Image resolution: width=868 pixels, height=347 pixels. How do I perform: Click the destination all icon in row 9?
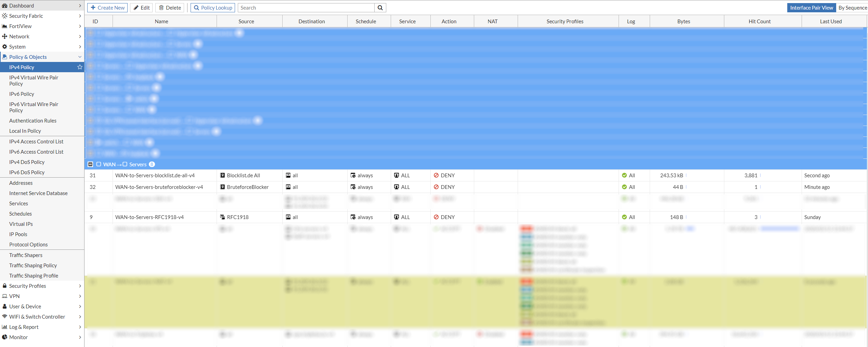[288, 217]
